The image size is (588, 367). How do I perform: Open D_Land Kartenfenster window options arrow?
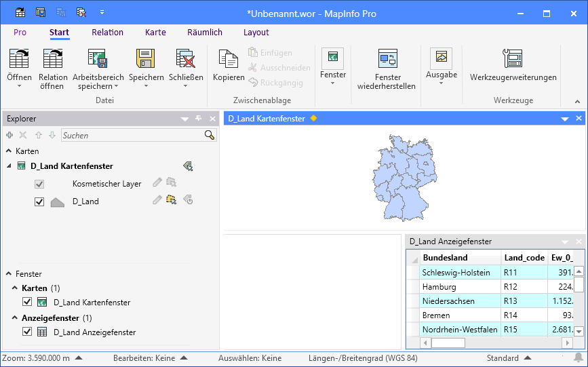(x=565, y=119)
